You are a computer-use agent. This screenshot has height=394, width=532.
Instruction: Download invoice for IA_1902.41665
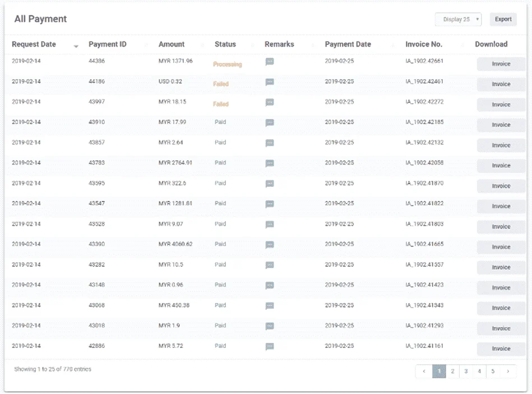coord(501,247)
